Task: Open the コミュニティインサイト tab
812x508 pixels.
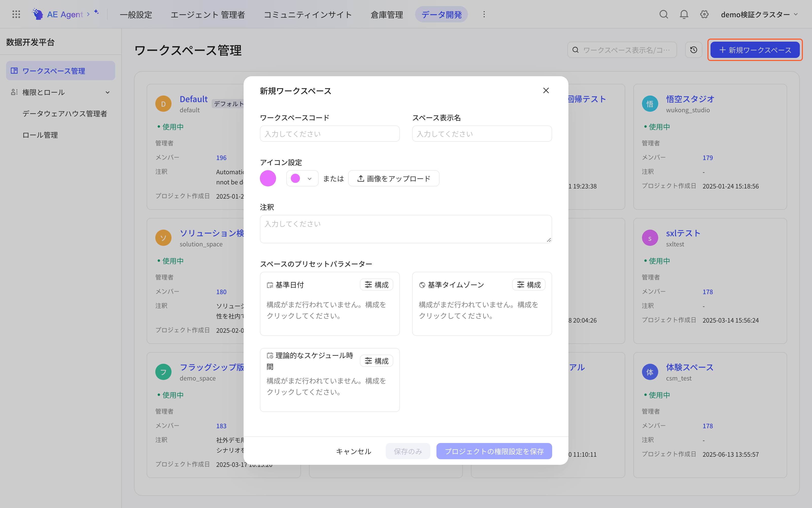Action: pyautogui.click(x=308, y=14)
